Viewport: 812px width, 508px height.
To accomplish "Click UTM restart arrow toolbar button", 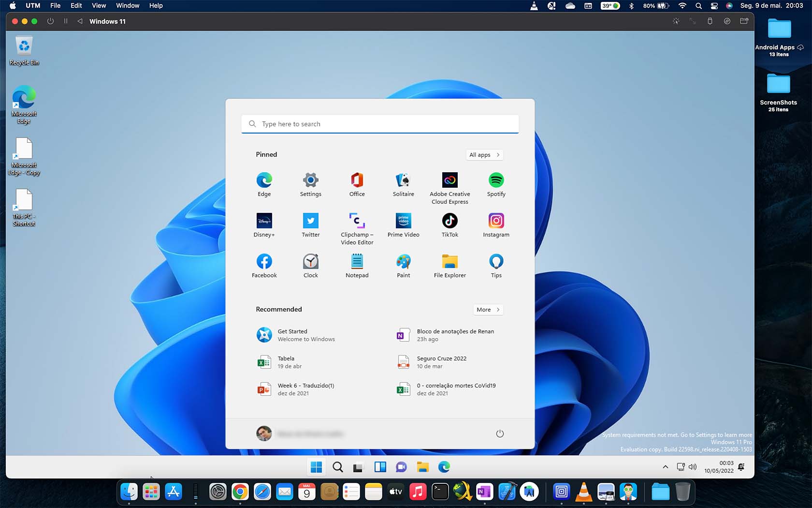I will pos(80,21).
